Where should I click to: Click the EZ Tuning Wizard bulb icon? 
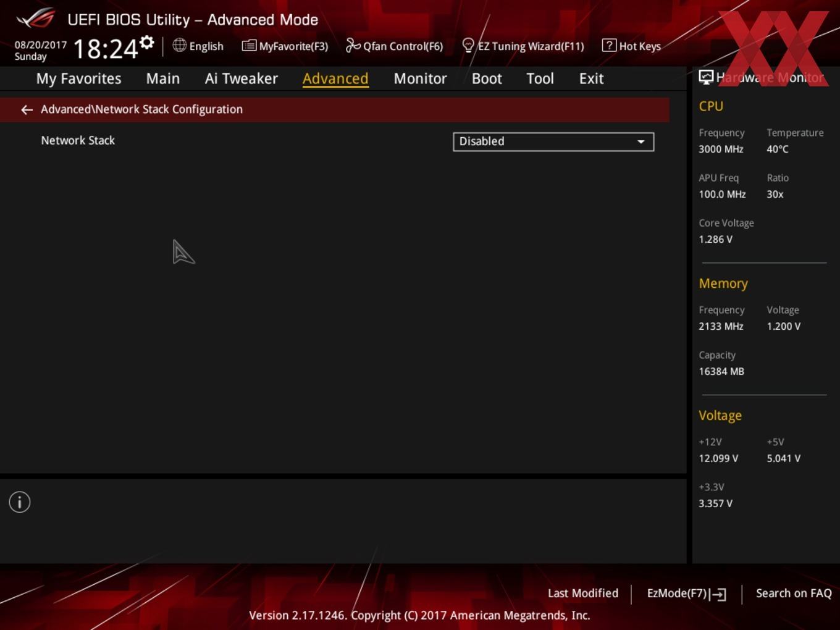pos(468,46)
